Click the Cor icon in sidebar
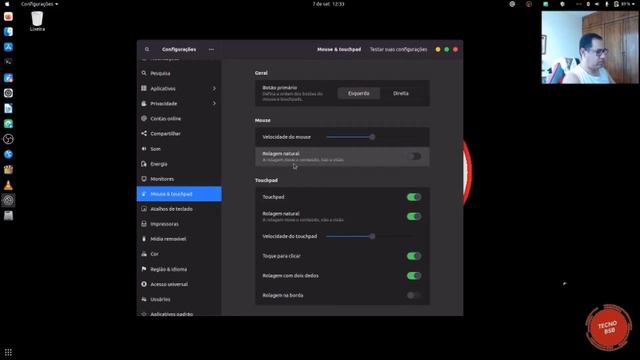Image resolution: width=640 pixels, height=360 pixels. 144,254
